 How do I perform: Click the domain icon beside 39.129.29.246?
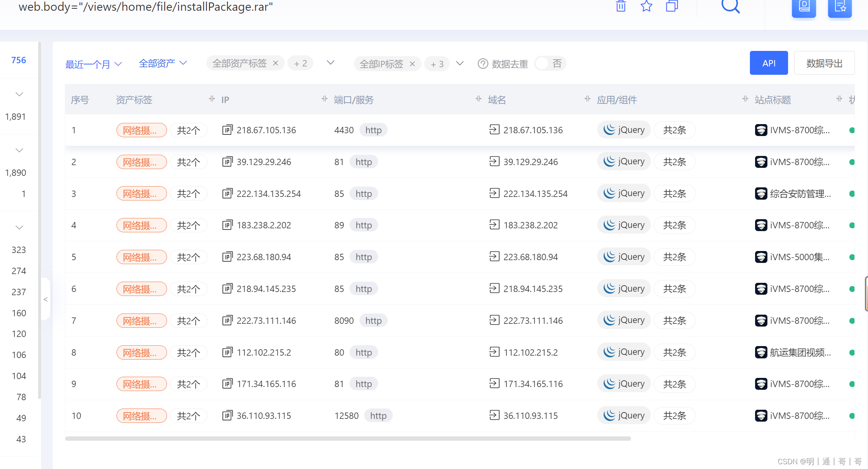point(494,162)
